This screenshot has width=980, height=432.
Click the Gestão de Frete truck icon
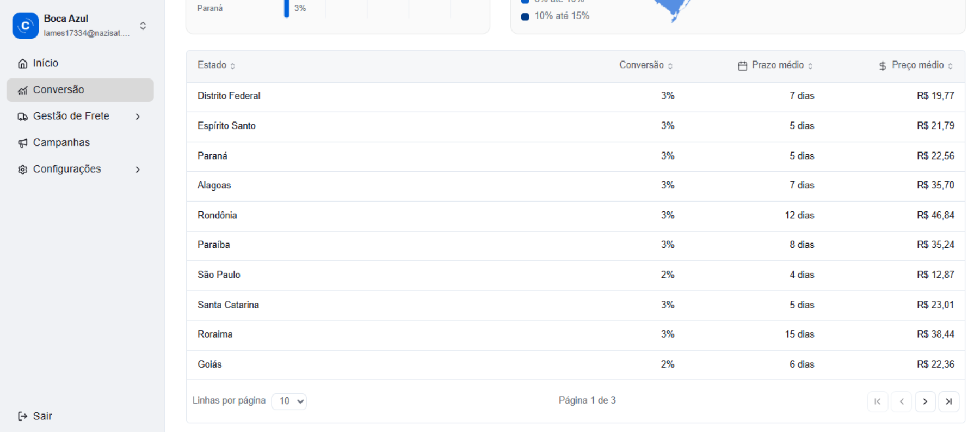[22, 117]
